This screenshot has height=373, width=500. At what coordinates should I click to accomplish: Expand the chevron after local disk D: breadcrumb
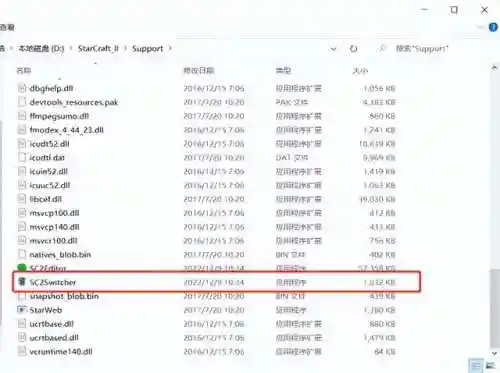(x=71, y=49)
